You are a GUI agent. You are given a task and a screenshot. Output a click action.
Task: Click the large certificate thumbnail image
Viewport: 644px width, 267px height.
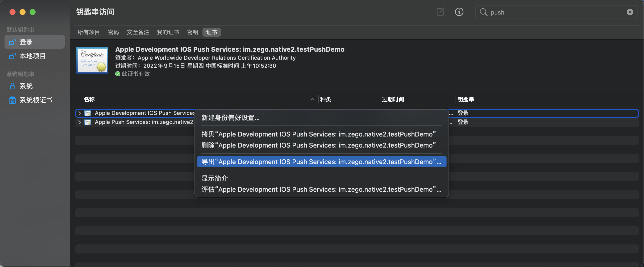pos(92,60)
